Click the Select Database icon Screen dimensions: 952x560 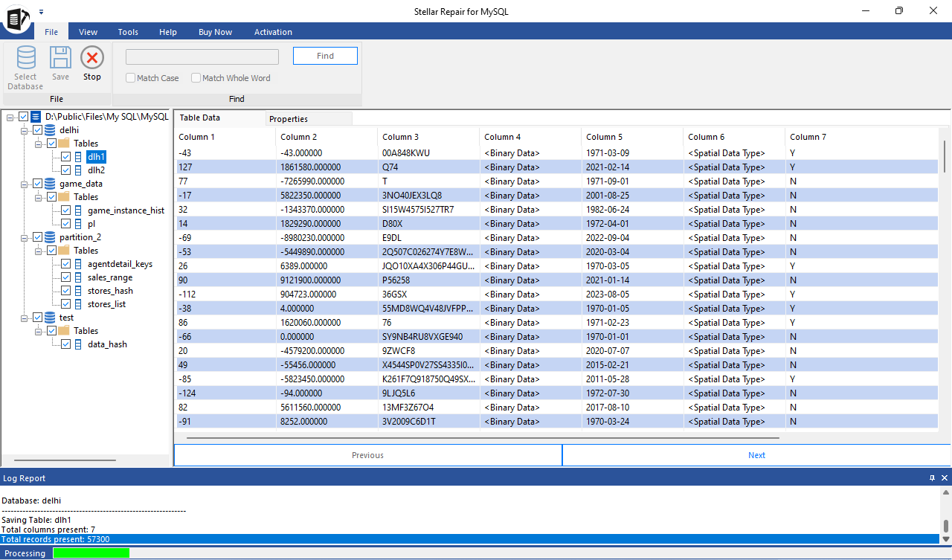tap(25, 57)
